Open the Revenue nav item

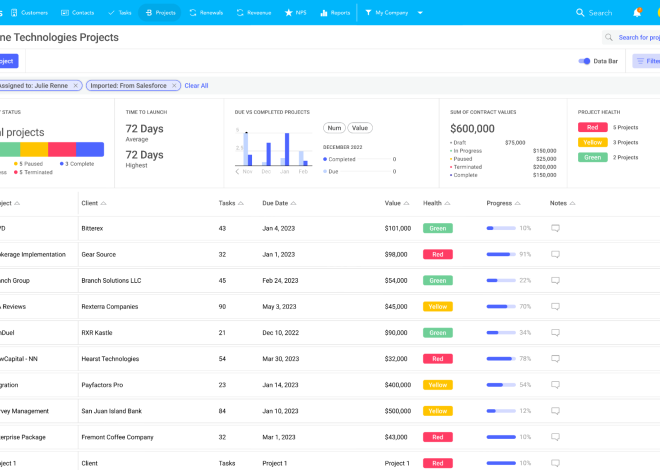(254, 13)
